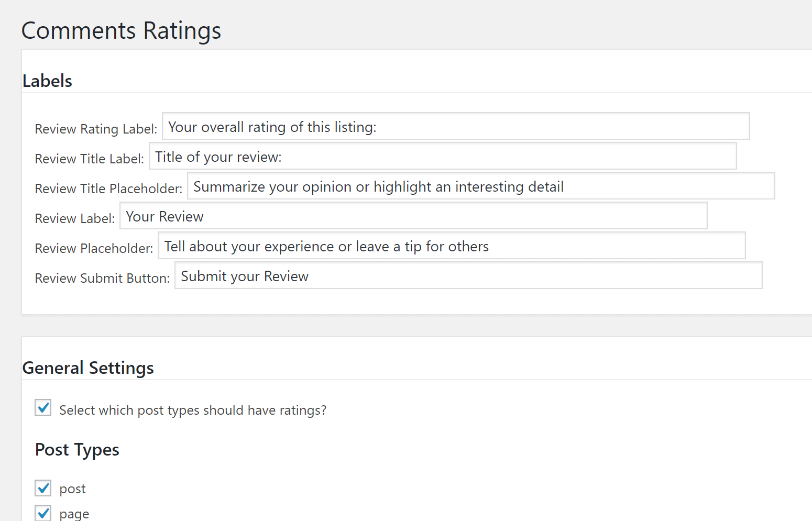This screenshot has height=521, width=812.
Task: Click 'Tell about your experience or leave a tip for others'
Action: click(x=326, y=246)
